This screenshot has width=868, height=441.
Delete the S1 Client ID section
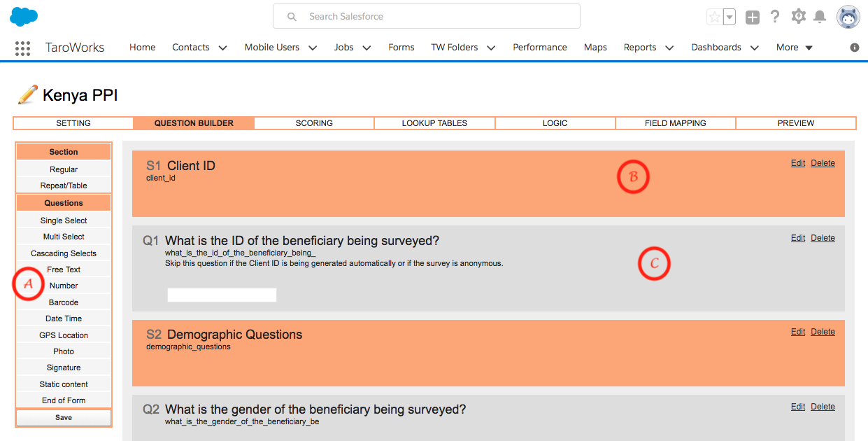click(823, 163)
